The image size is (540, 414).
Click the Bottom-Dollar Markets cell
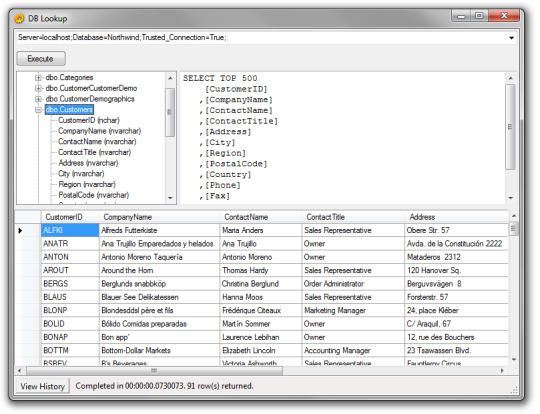point(159,351)
